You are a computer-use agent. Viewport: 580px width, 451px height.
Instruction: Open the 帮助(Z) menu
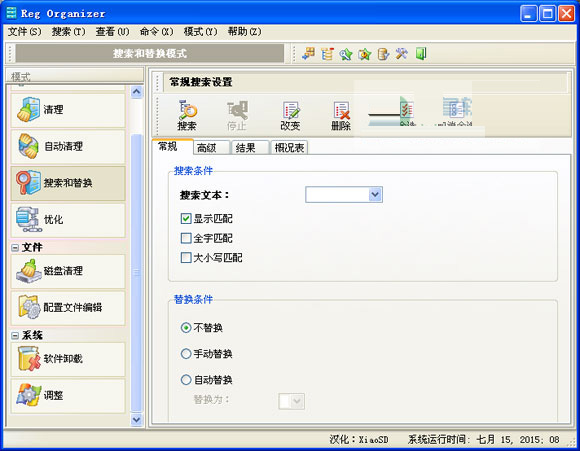[245, 32]
